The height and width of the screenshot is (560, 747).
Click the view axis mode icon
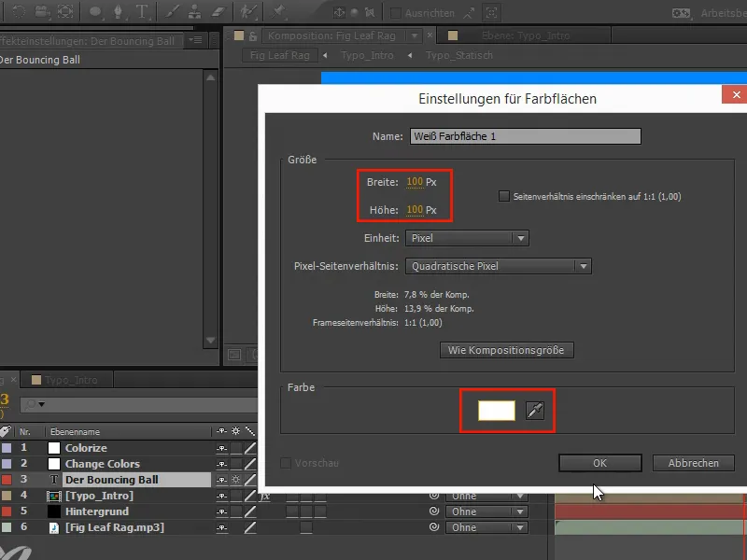click(x=370, y=13)
